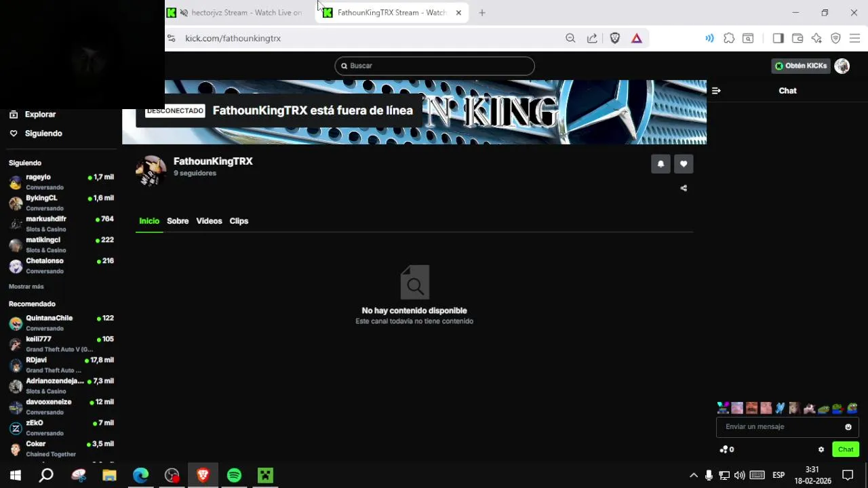
Task: Open keili777 recommended channel
Action: tap(61, 344)
